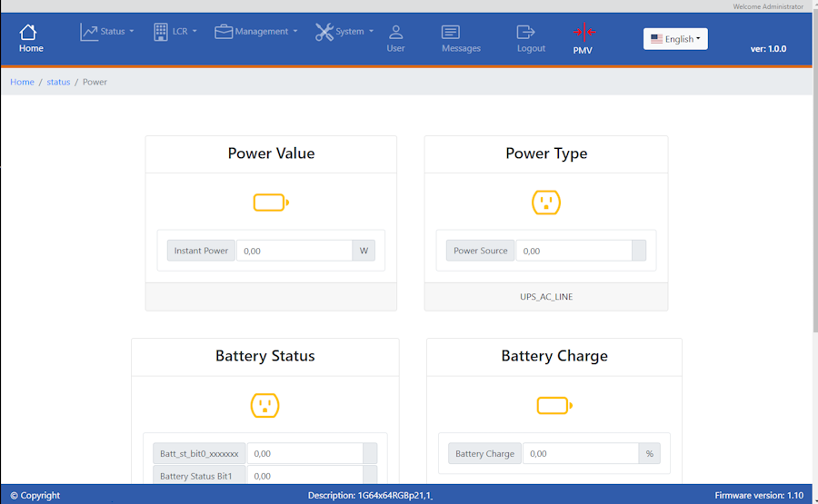818x504 pixels.
Task: Click the vertical page scrollbar
Action: tap(815, 171)
